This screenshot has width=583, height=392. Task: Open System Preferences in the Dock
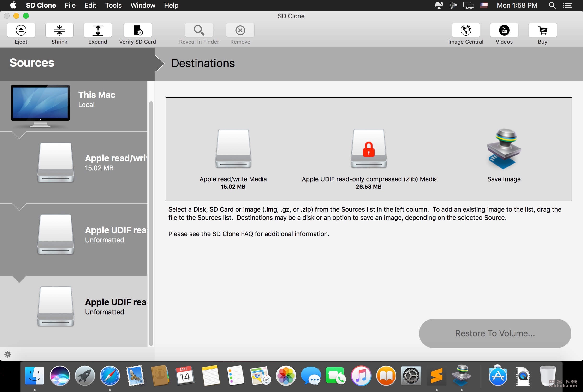(x=411, y=375)
